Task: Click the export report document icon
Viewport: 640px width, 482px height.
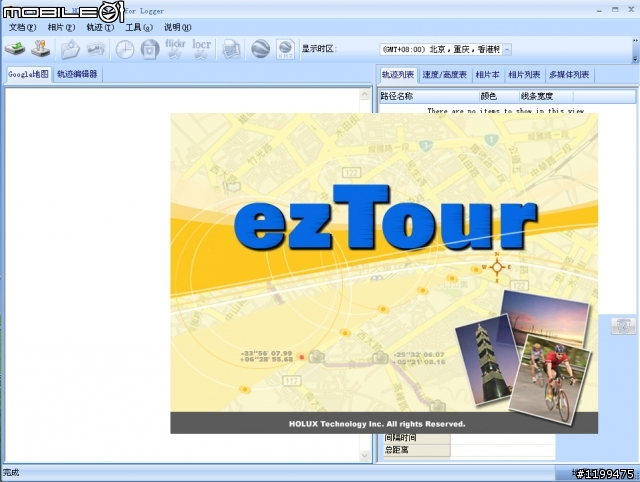Action: point(231,49)
